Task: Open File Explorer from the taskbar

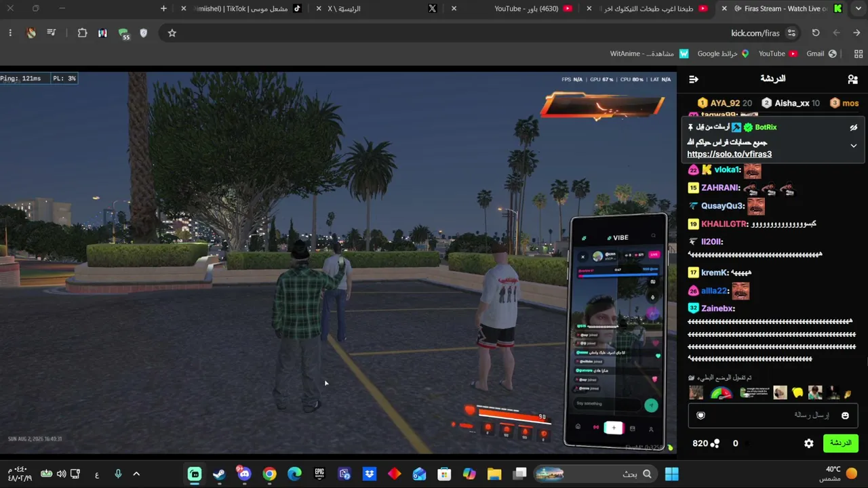Action: 494,474
